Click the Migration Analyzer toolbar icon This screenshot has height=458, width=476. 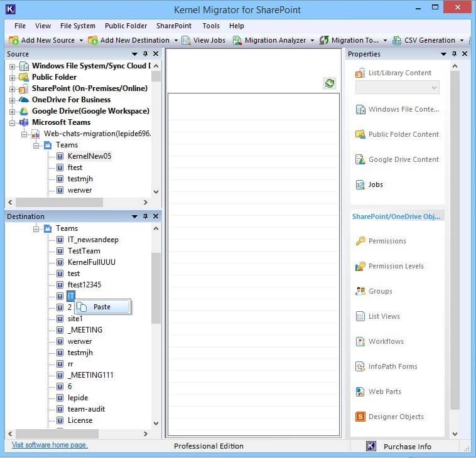[x=237, y=40]
